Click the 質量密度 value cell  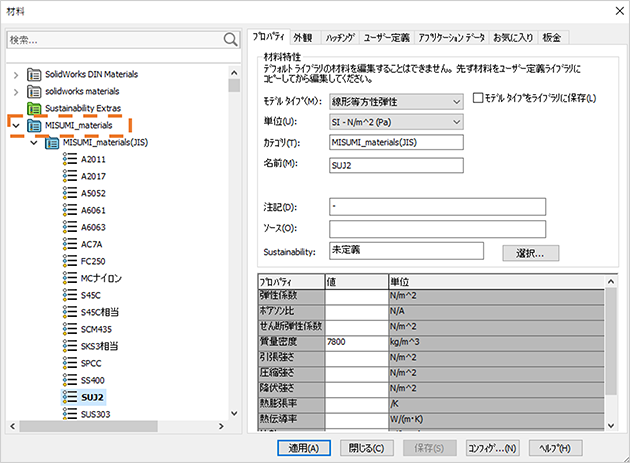click(355, 342)
